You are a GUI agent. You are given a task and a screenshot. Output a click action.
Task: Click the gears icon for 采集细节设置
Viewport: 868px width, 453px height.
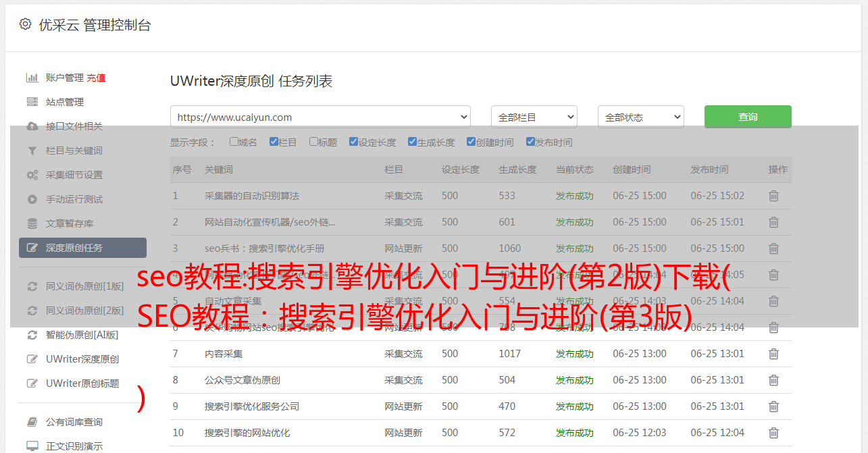[32, 175]
